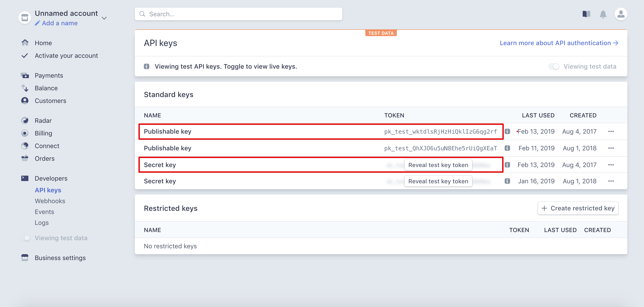Viewport: 644px width, 307px height.
Task: Expand the Unnamed account dropdown chevron
Action: click(104, 18)
